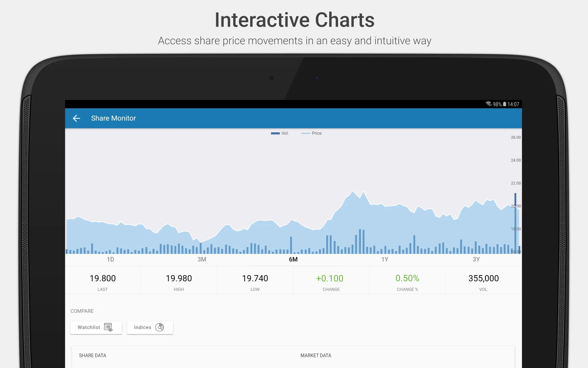Select the 6M chart range tab
The height and width of the screenshot is (368, 588).
(x=293, y=259)
